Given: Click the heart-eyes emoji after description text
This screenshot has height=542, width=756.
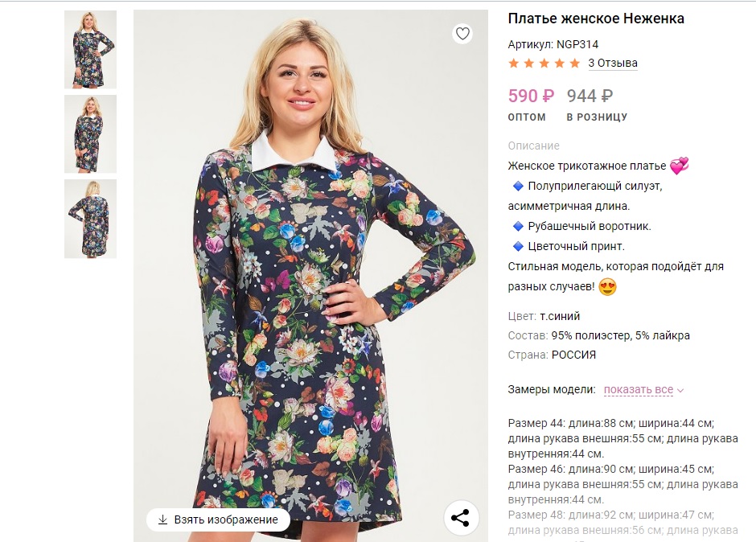Looking at the screenshot, I should pyautogui.click(x=607, y=286).
